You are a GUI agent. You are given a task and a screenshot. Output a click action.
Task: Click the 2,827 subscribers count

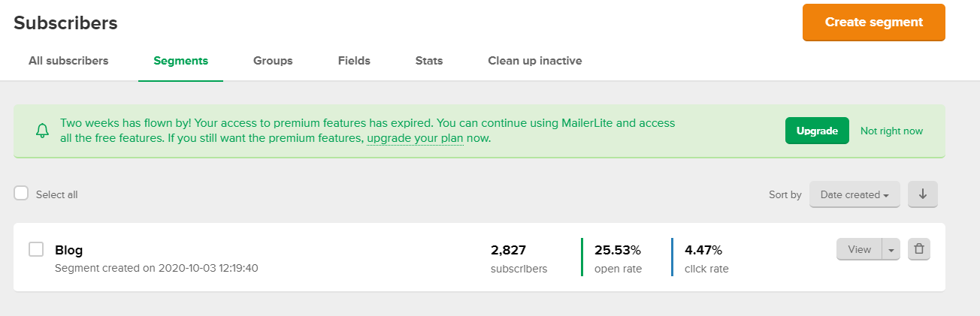click(508, 250)
